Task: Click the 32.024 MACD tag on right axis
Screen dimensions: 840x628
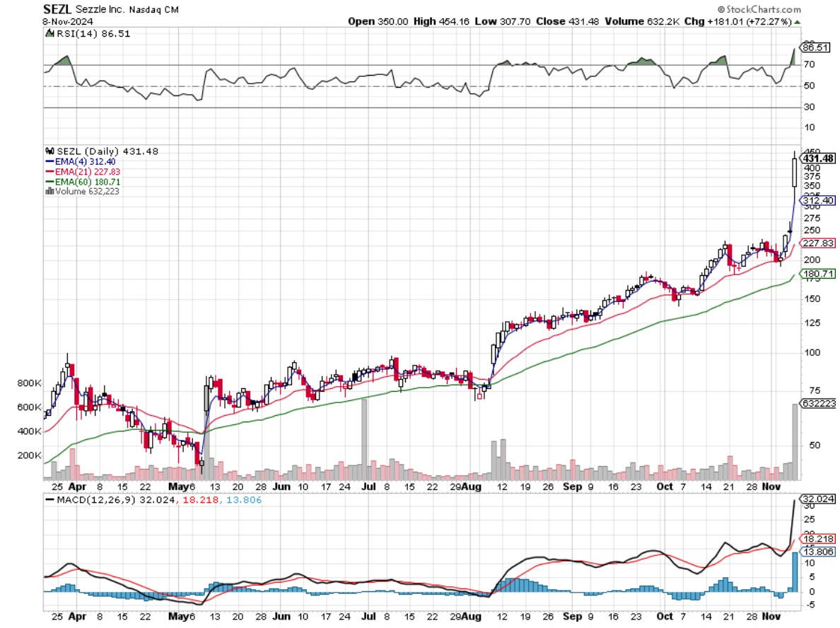Action: point(818,499)
